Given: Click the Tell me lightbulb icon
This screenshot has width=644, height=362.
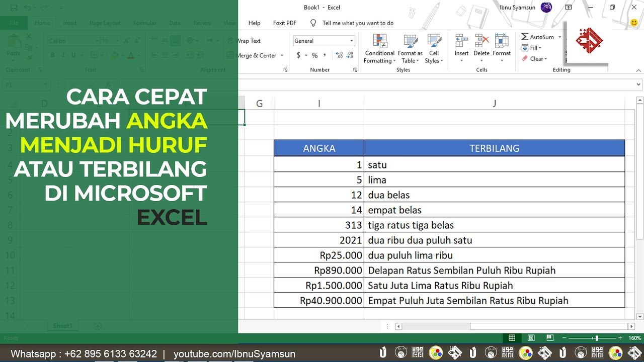Looking at the screenshot, I should [313, 23].
